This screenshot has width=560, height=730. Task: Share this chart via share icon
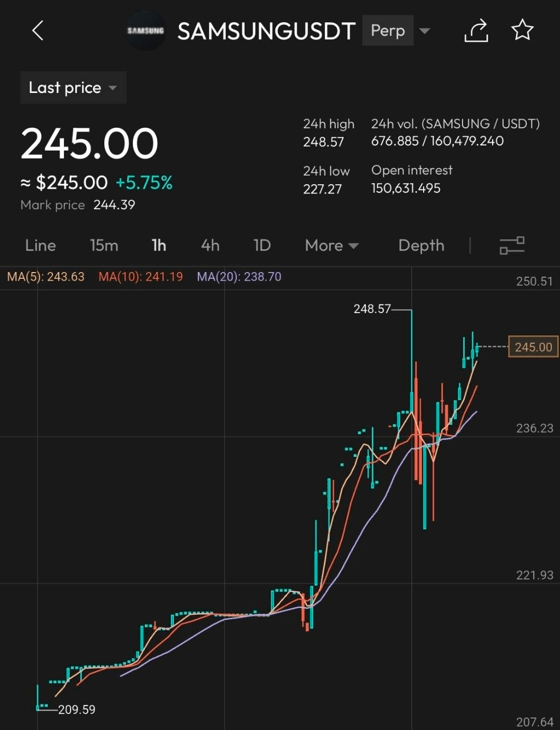coord(476,31)
